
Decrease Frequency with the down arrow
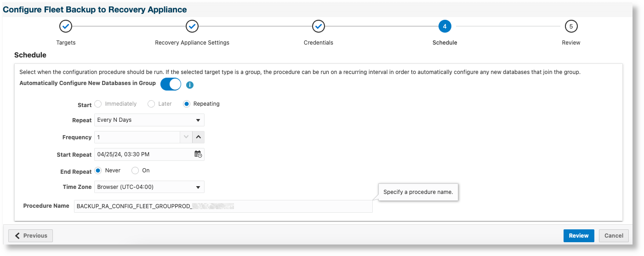[x=186, y=137]
